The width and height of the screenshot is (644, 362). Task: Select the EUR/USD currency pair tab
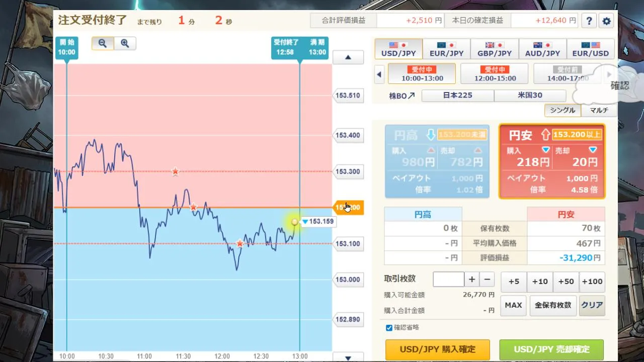pyautogui.click(x=590, y=49)
